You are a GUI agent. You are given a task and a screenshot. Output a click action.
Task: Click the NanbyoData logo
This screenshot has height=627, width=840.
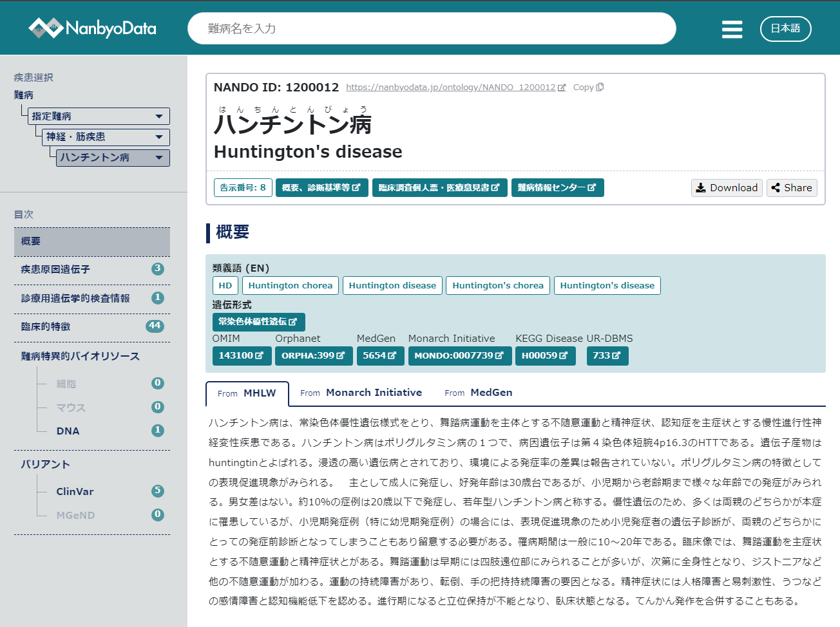(92, 28)
